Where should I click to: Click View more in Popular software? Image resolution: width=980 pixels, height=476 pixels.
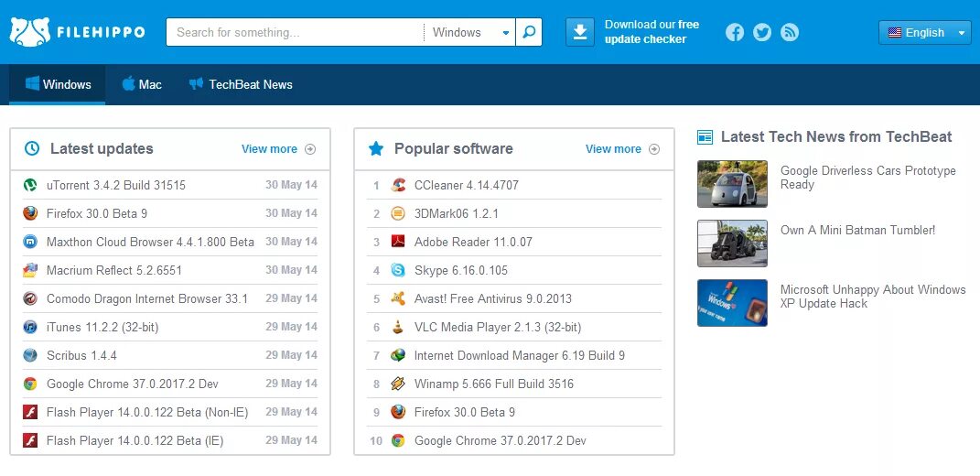pos(622,149)
